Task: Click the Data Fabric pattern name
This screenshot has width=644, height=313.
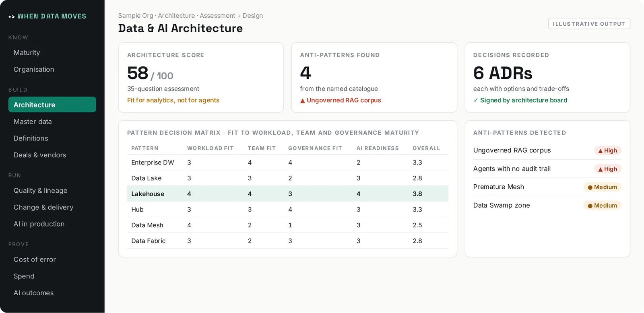Action: (x=148, y=241)
